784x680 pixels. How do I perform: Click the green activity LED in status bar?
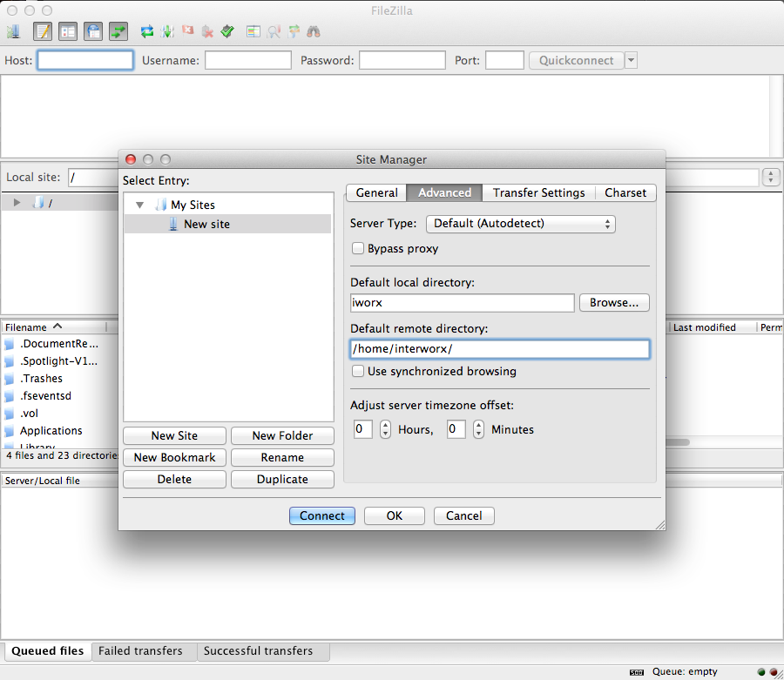pyautogui.click(x=761, y=672)
